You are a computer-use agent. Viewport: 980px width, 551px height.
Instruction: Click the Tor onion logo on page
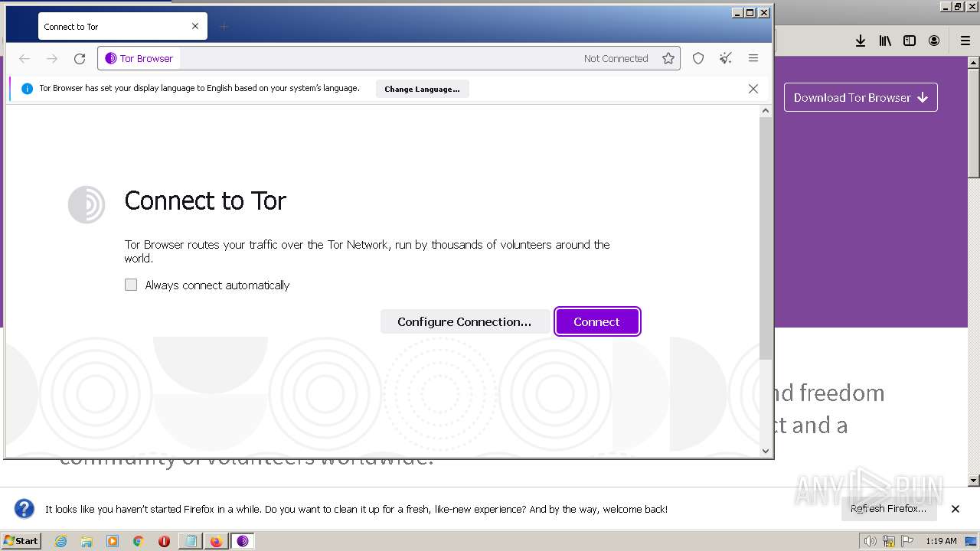pyautogui.click(x=87, y=204)
